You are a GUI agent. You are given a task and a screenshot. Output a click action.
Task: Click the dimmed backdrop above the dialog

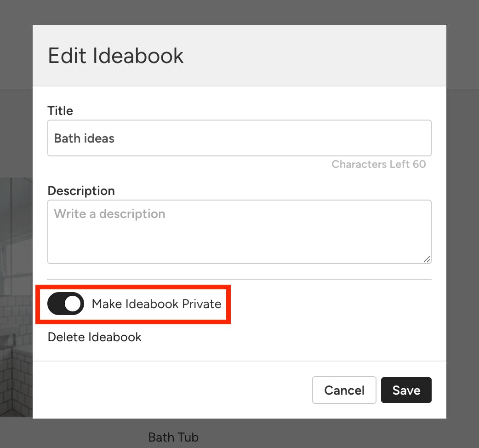point(239,12)
